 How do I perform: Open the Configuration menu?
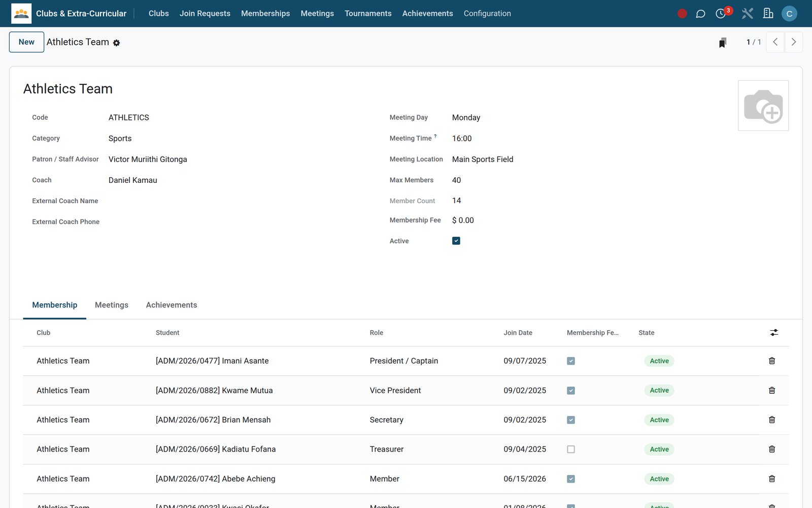pyautogui.click(x=487, y=14)
